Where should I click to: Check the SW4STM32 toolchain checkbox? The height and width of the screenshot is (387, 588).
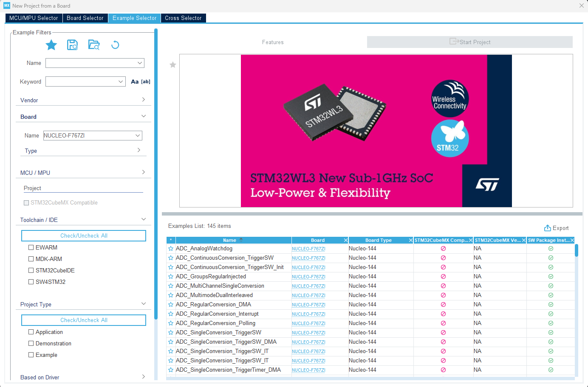coord(31,282)
